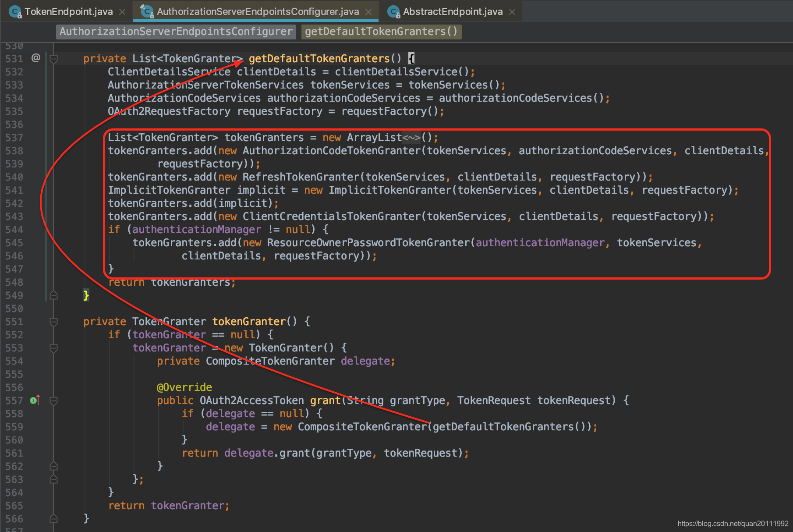
Task: Click getDefaultTokenGranters() call on line 559
Action: (509, 427)
